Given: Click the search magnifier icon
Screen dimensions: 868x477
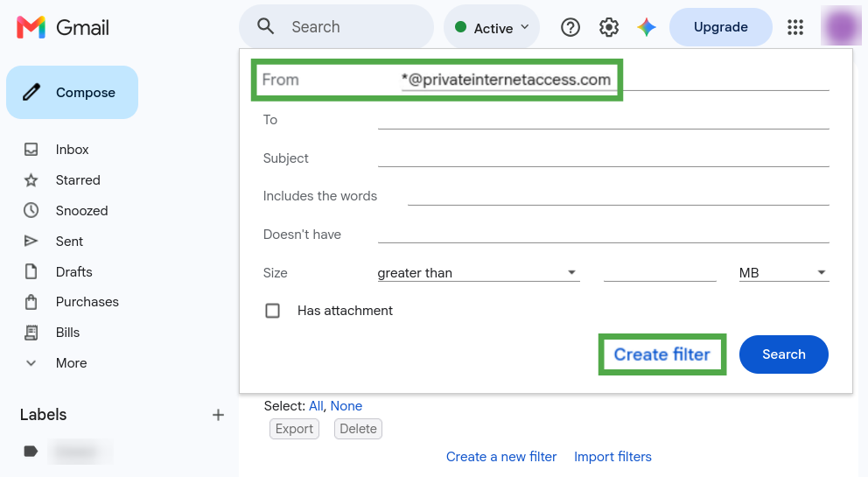Looking at the screenshot, I should point(266,26).
